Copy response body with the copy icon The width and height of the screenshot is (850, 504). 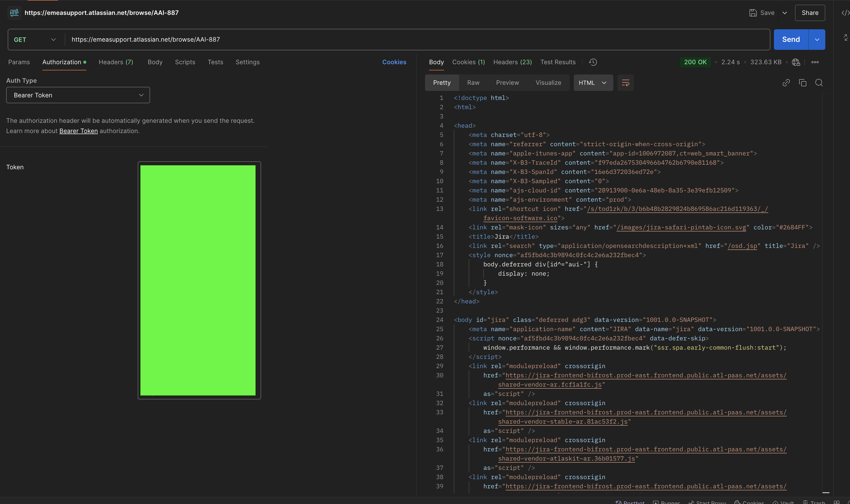802,82
